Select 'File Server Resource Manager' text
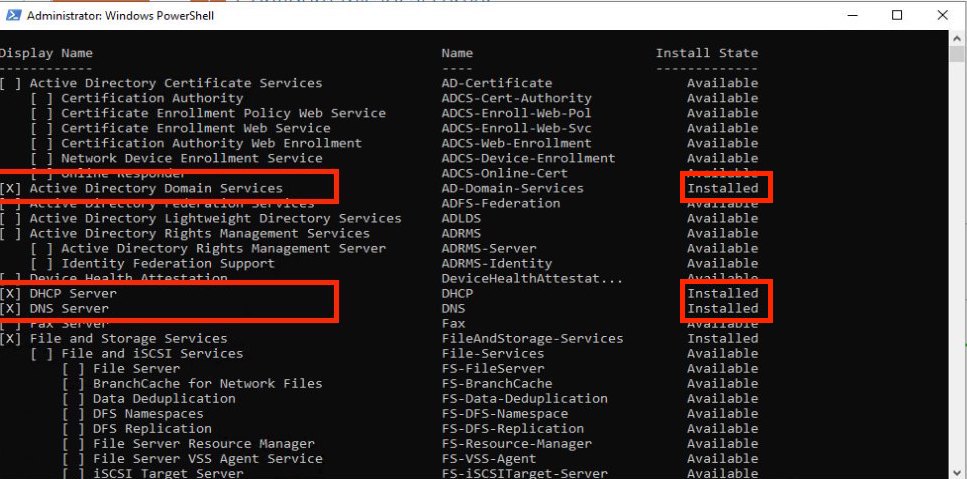 (204, 444)
